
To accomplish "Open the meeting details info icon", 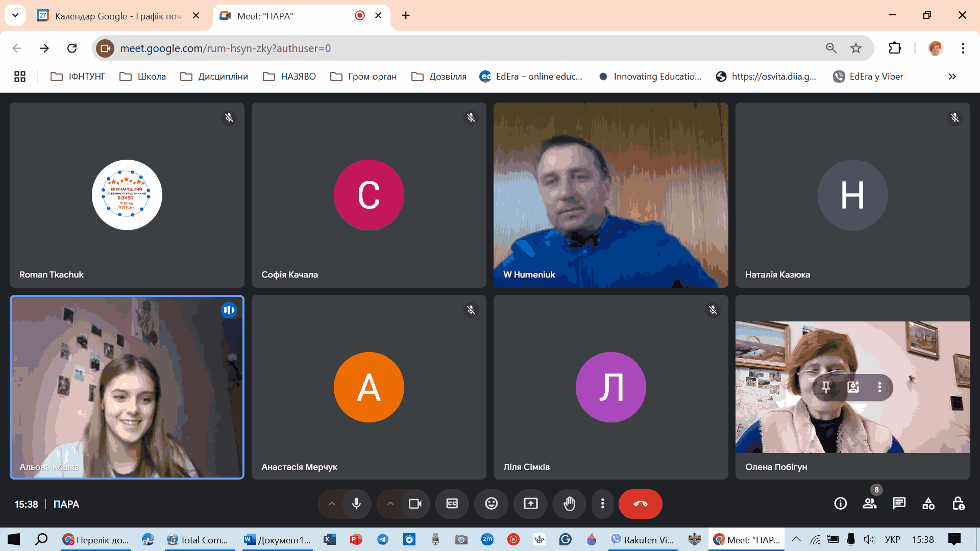I will pyautogui.click(x=840, y=504).
